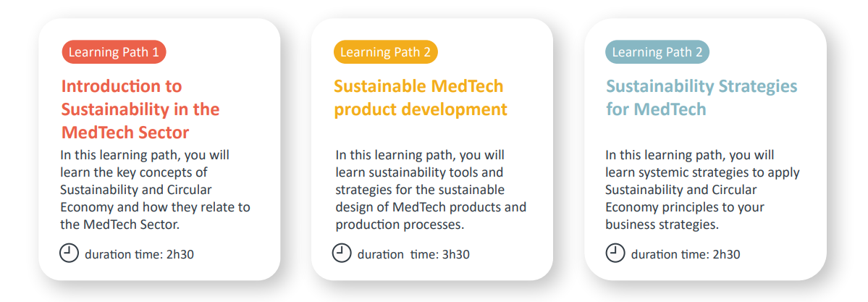Select the first learning path card
The image size is (868, 302).
point(159,149)
